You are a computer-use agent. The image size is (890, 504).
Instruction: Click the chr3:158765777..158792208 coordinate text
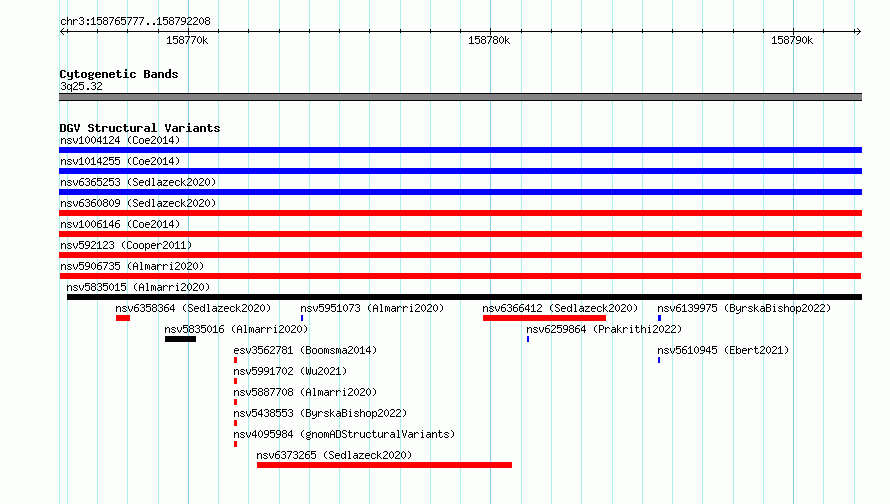tap(135, 21)
